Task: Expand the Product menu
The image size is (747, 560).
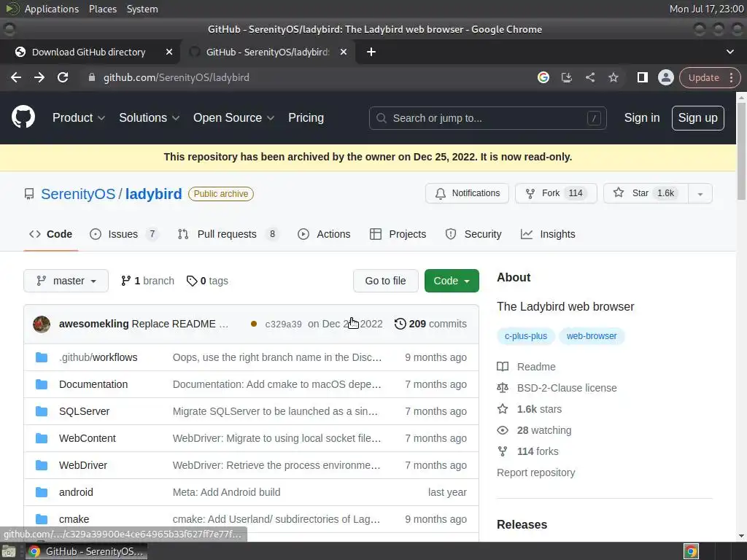Action: tap(79, 117)
